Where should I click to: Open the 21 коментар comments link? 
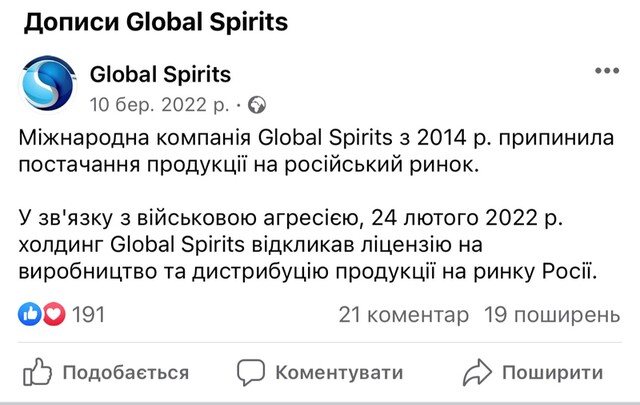403,315
